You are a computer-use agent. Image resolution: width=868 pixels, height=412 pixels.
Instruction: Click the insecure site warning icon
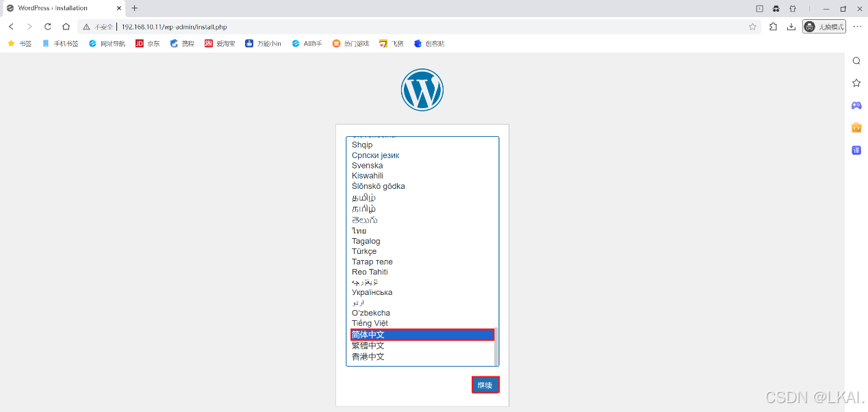click(86, 27)
